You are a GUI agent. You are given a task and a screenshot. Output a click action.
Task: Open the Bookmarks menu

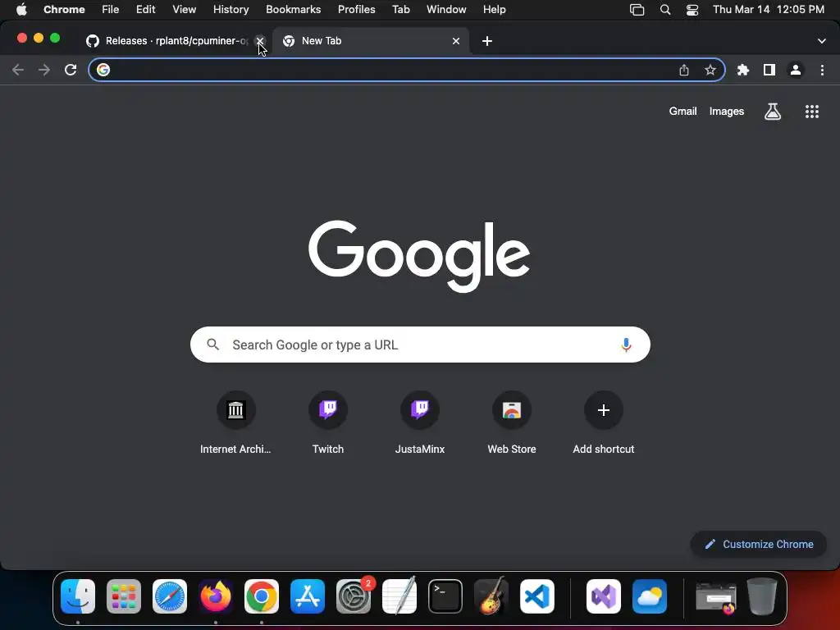tap(293, 10)
